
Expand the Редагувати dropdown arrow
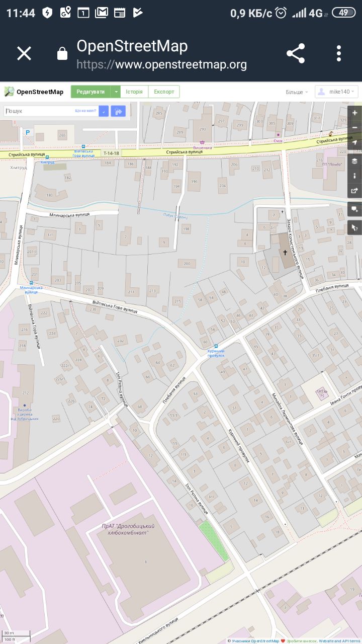[116, 92]
